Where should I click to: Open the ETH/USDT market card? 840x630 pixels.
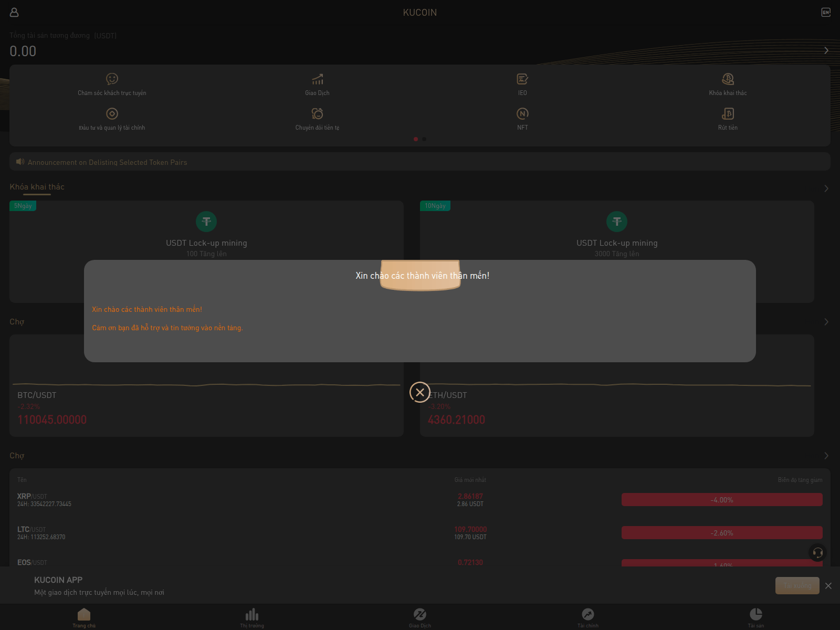tap(617, 385)
